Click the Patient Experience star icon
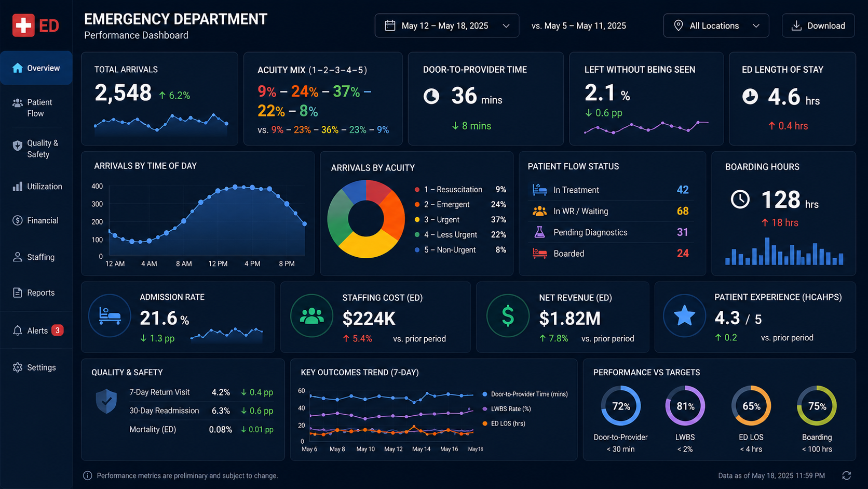 pos(684,316)
